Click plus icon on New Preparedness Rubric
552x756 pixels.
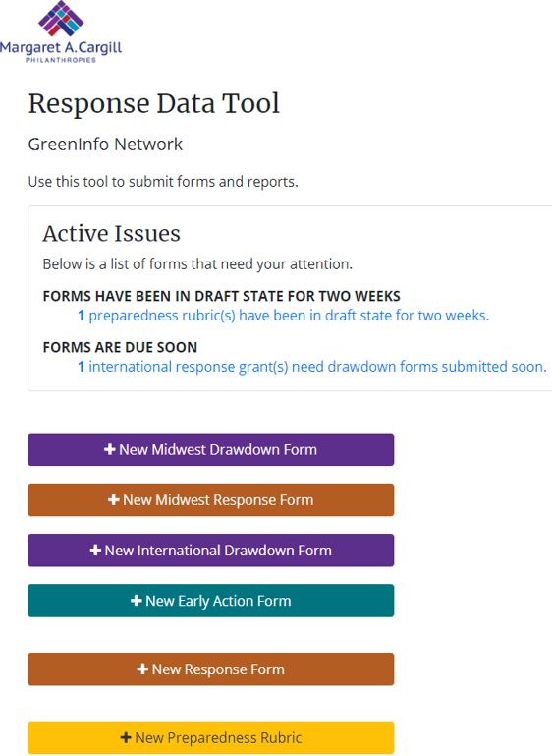tap(126, 737)
